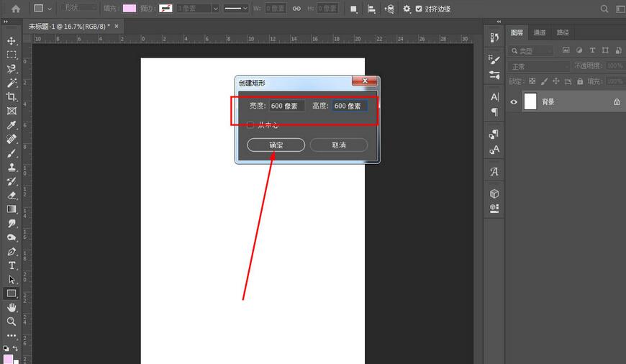
Task: Swap foreground and background colors
Action: coord(15,348)
